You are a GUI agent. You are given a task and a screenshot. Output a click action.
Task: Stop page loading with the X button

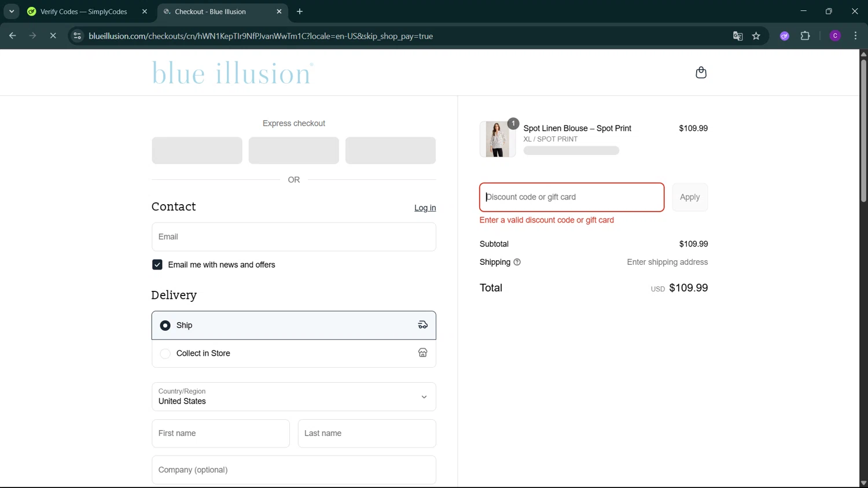pyautogui.click(x=53, y=36)
